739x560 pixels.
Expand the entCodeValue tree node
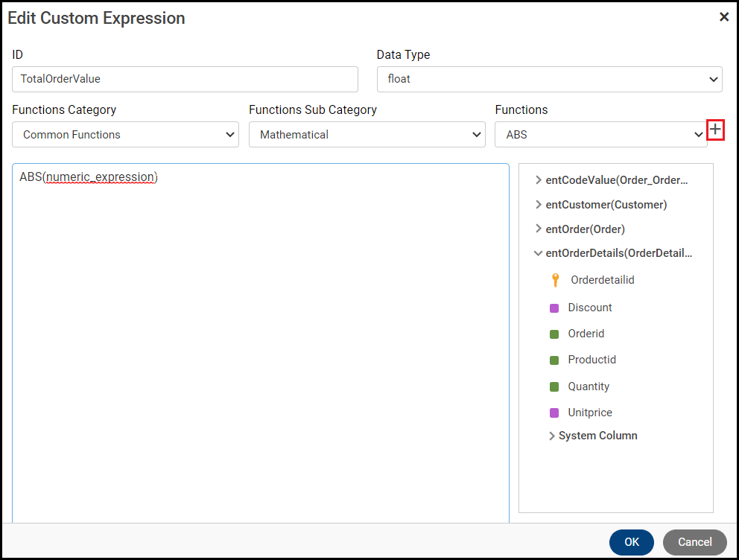pos(539,180)
